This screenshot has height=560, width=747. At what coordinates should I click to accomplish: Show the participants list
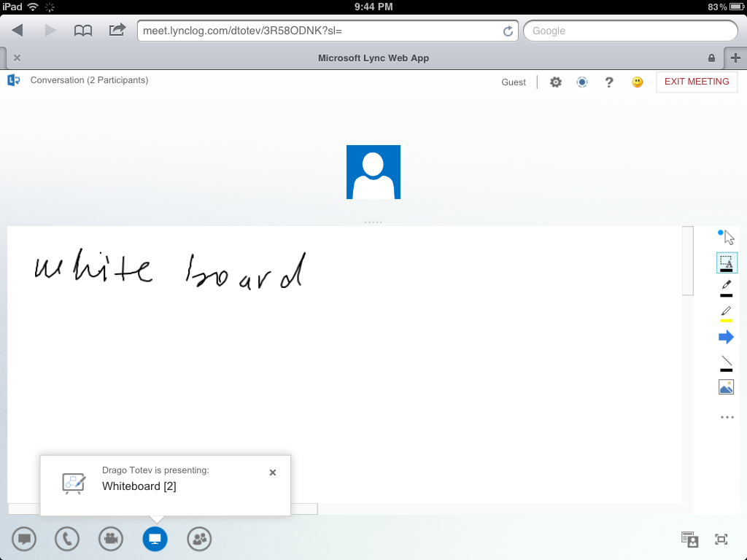[x=199, y=539]
